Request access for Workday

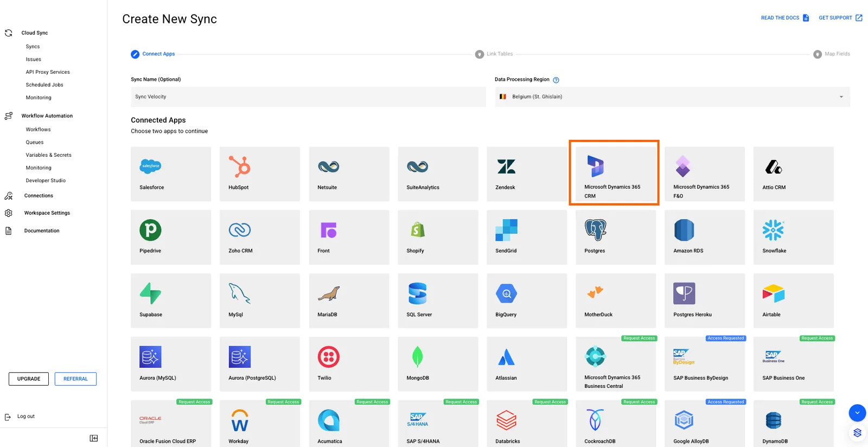283,402
